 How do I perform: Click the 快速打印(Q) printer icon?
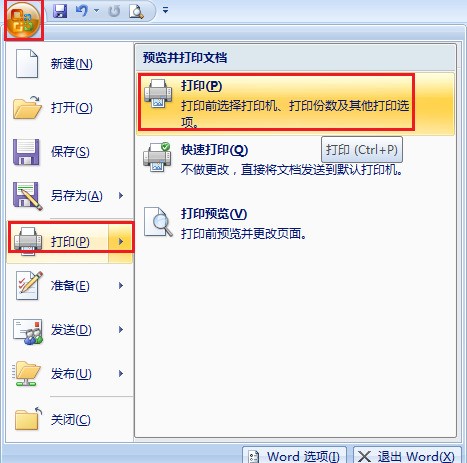tap(157, 157)
